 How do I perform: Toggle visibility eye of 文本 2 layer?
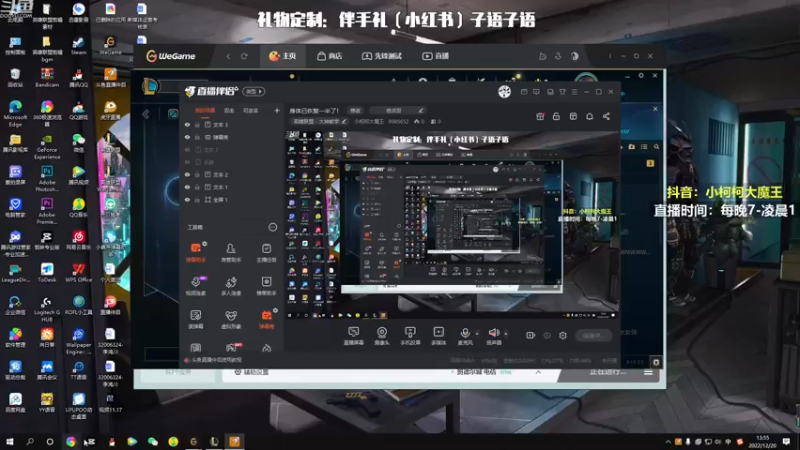(x=187, y=174)
